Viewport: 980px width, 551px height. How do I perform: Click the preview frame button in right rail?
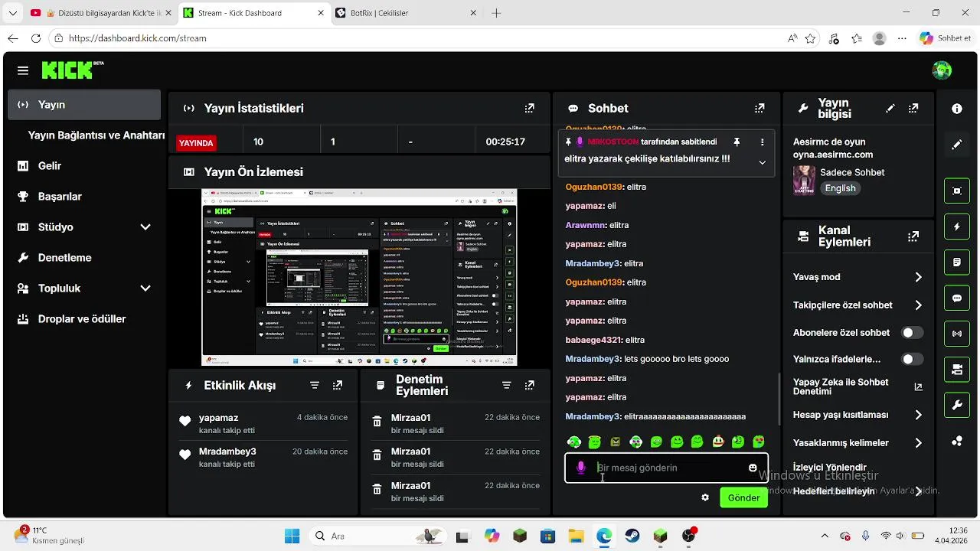pos(957,191)
